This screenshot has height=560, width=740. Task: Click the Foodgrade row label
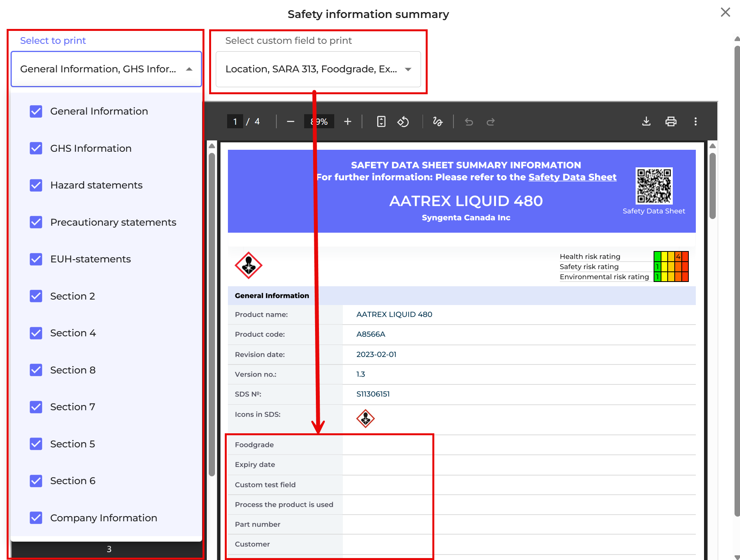coord(254,445)
